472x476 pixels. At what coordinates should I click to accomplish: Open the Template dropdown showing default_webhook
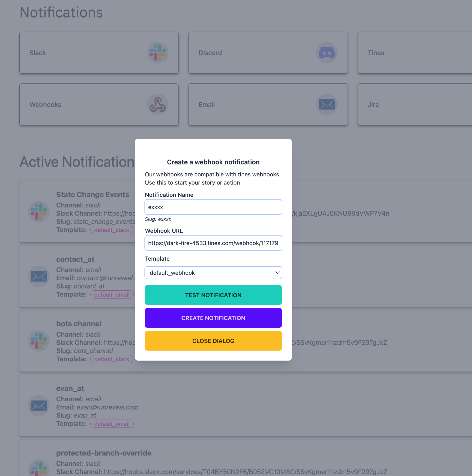pos(213,273)
